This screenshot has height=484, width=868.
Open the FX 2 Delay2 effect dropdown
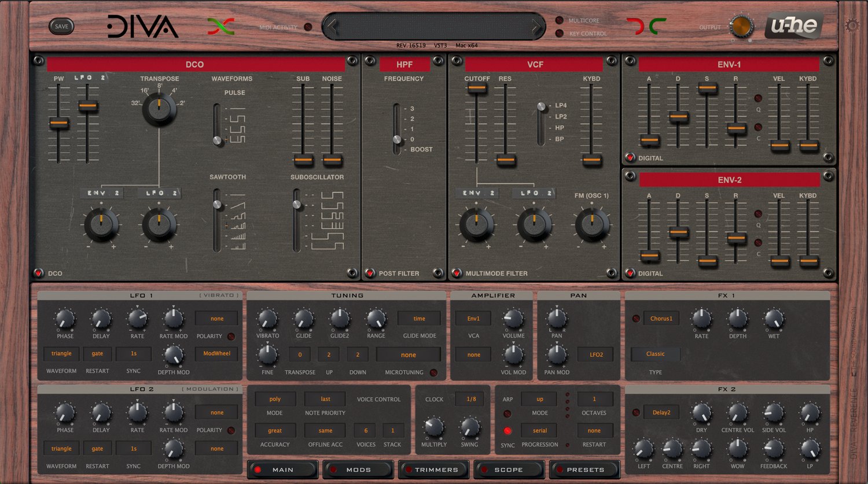[661, 412]
